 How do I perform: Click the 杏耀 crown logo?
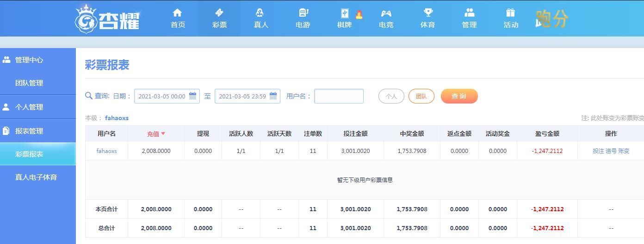pyautogui.click(x=107, y=18)
